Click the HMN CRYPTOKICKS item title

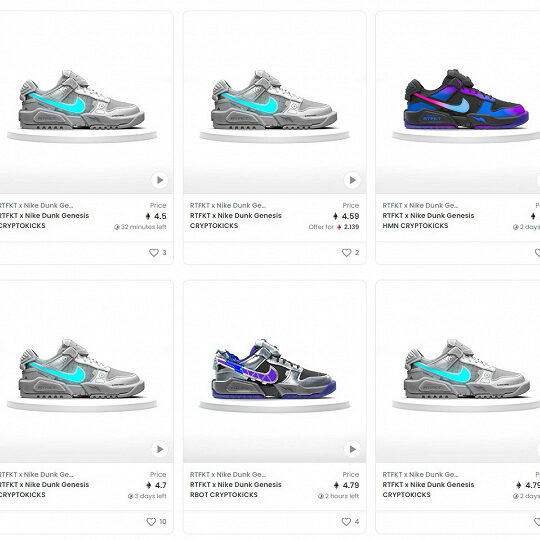pos(428,220)
